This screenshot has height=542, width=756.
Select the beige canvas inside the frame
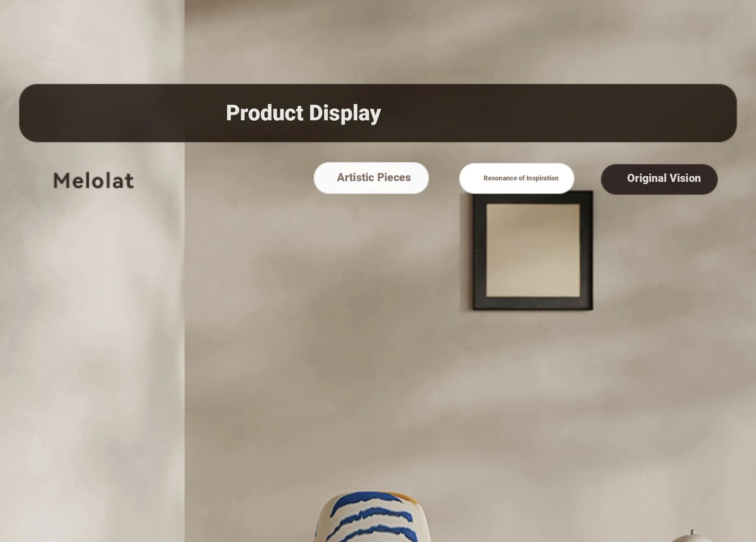pyautogui.click(x=533, y=251)
